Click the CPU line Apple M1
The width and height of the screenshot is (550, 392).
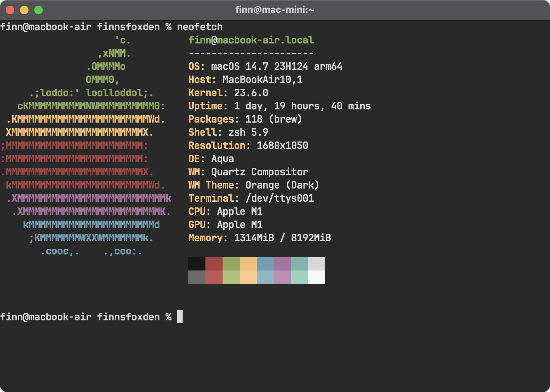pyautogui.click(x=225, y=211)
